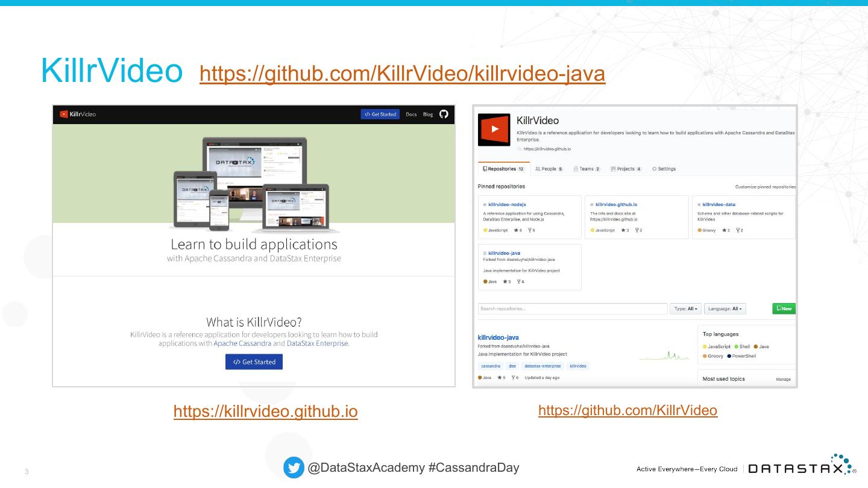Open star count beside 'Updated a day ago'
Screen dimensions: 868x488
tap(501, 378)
